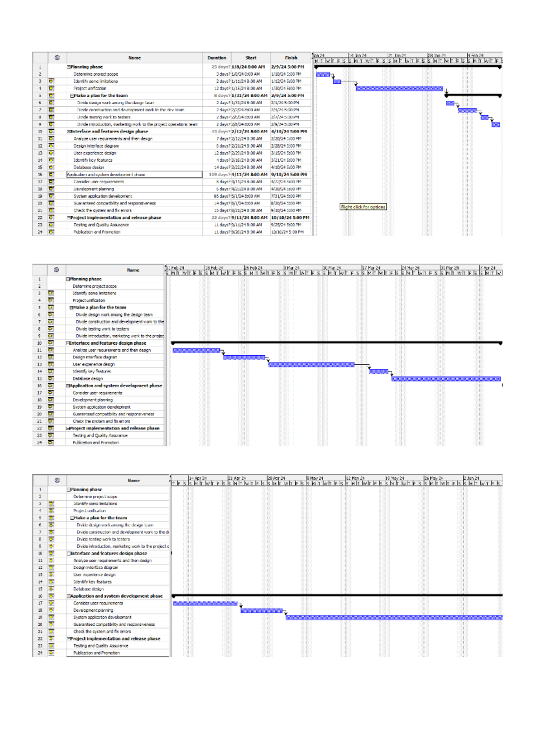Click the 'Right click for options' tooltip

363,207
